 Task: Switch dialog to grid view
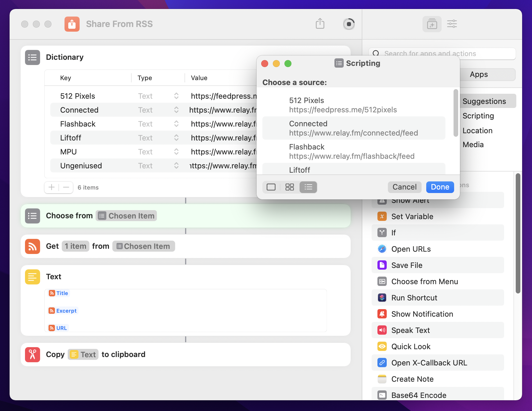point(290,187)
